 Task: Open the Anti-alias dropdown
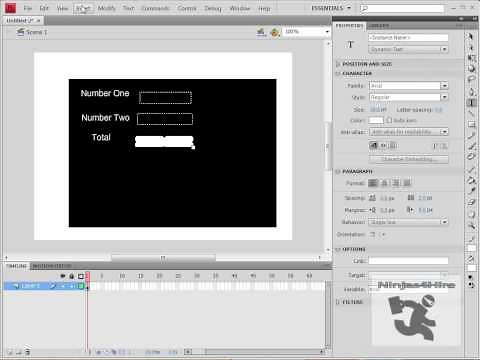coord(408,132)
